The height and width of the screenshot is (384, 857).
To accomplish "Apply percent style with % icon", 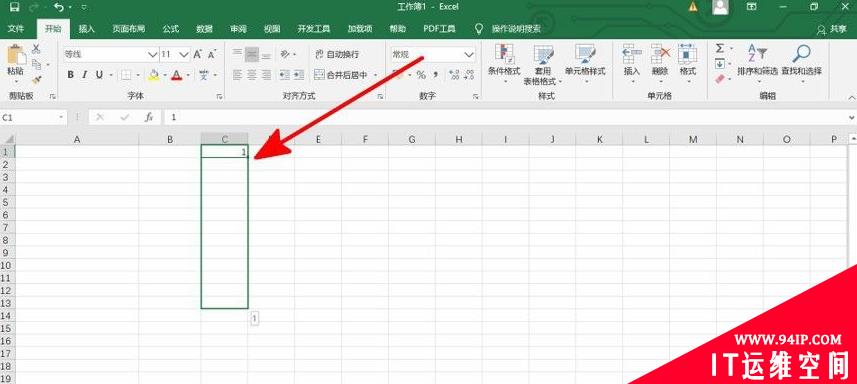I will pyautogui.click(x=420, y=75).
